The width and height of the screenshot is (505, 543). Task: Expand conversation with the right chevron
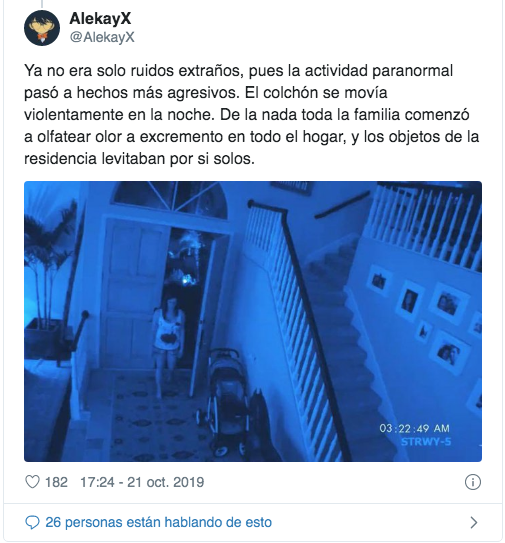point(473,522)
